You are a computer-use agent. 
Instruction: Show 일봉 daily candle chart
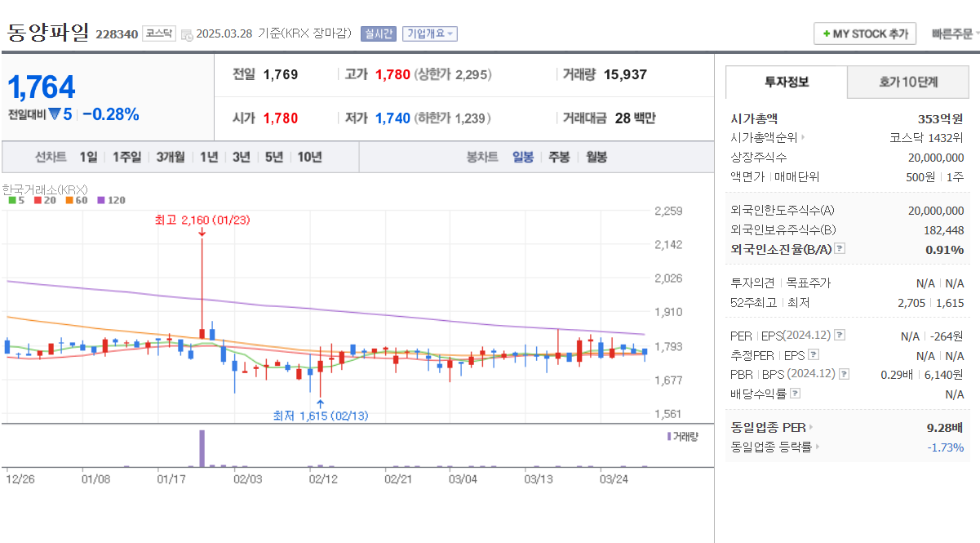coord(523,157)
